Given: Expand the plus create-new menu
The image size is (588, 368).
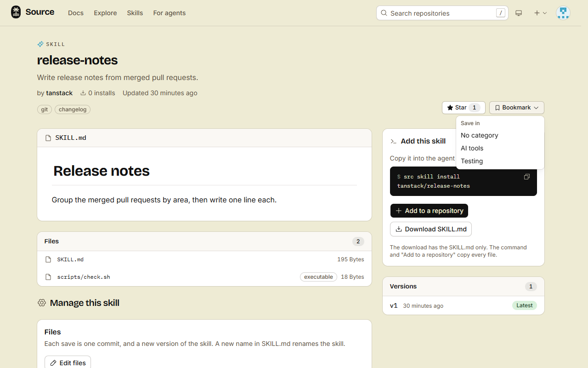Looking at the screenshot, I should (540, 13).
